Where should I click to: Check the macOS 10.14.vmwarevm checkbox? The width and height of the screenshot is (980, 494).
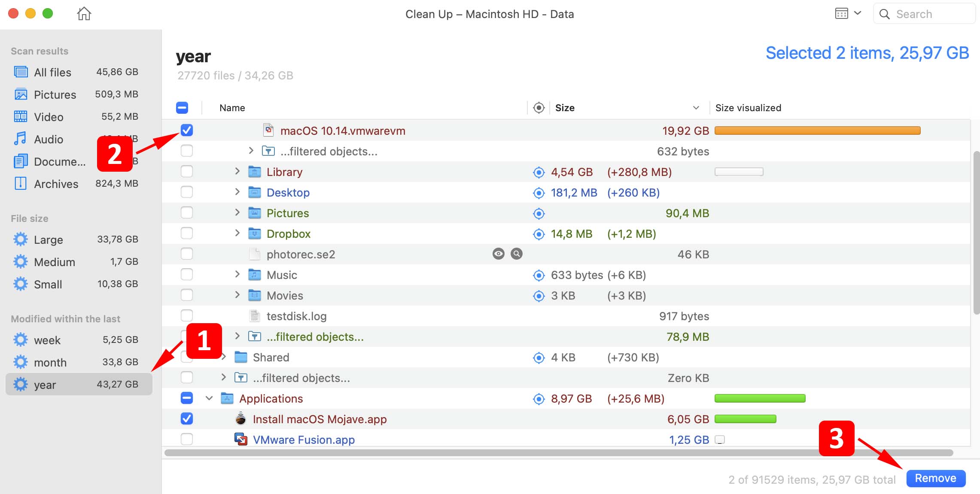(x=186, y=130)
